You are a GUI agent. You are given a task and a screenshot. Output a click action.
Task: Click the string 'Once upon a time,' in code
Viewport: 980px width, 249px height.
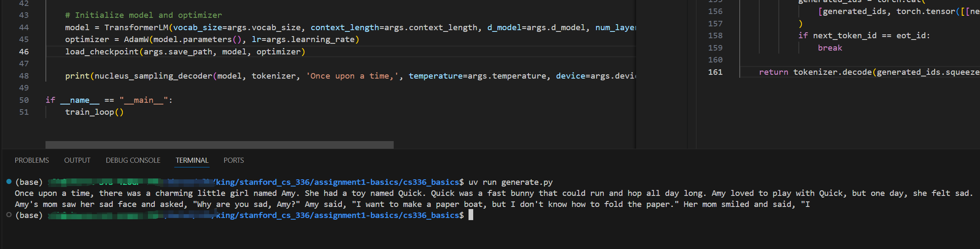(x=352, y=76)
